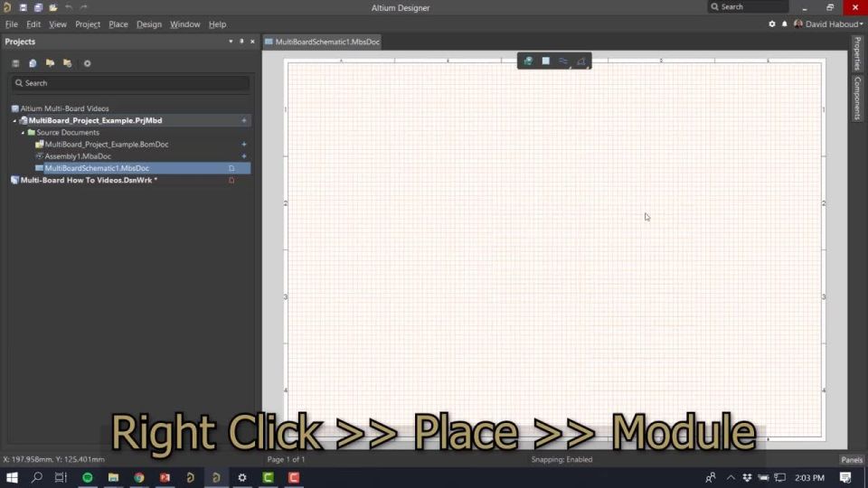
Task: Click the document icon beside MultiBoardSchematic1.MbsDoc row
Action: pyautogui.click(x=231, y=168)
